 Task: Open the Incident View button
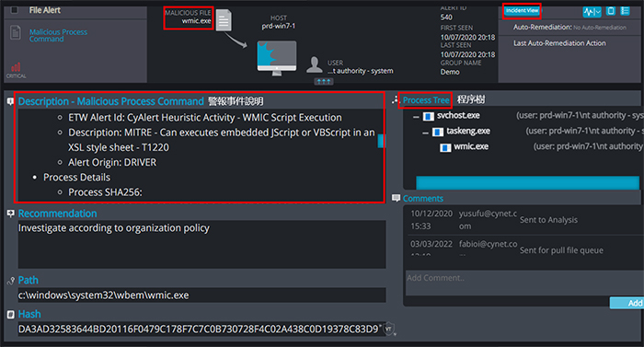(x=522, y=11)
